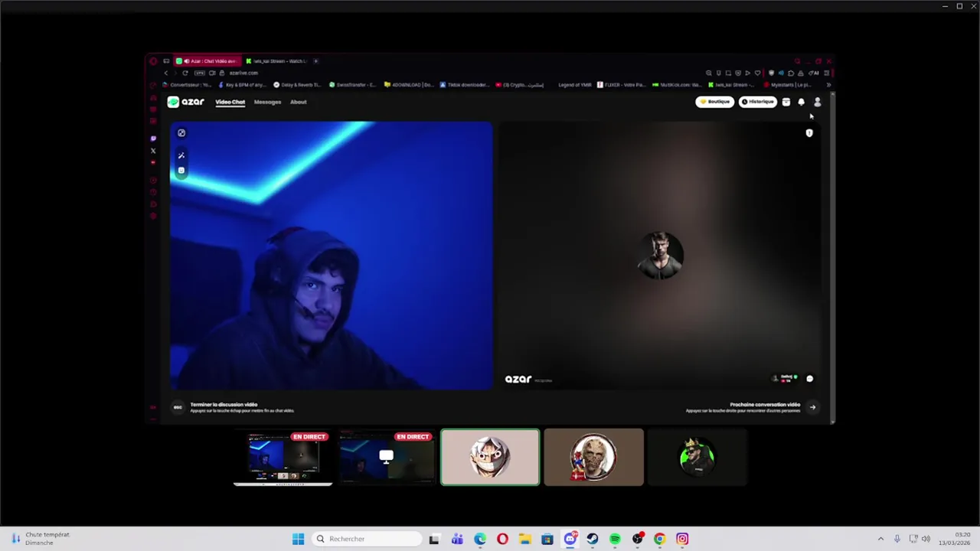Open the Video Chat tab in Azar
Screen dimensions: 980x551
pyautogui.click(x=230, y=102)
